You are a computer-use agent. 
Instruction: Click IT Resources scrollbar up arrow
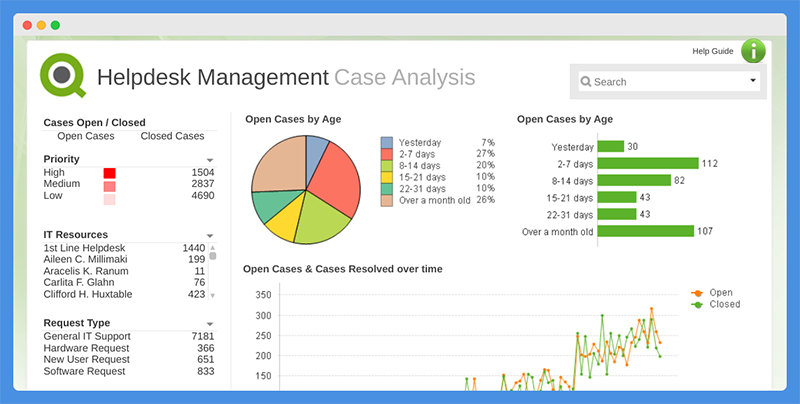213,247
